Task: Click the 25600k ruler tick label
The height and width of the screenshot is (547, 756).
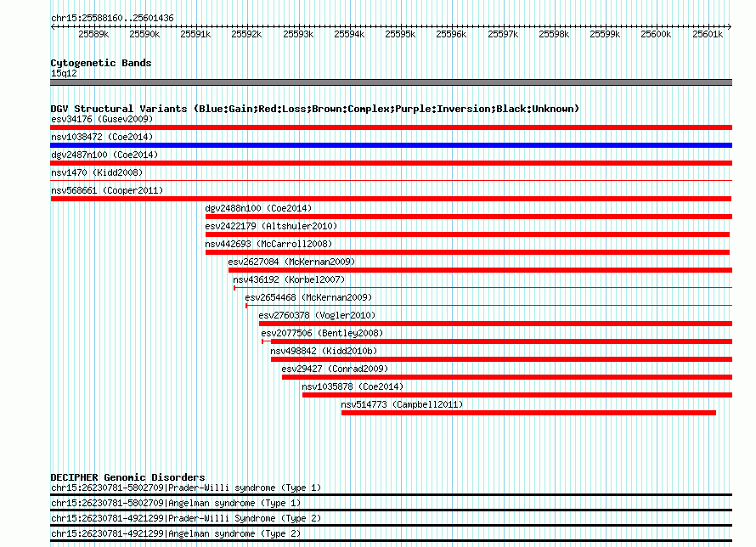Action: click(656, 34)
